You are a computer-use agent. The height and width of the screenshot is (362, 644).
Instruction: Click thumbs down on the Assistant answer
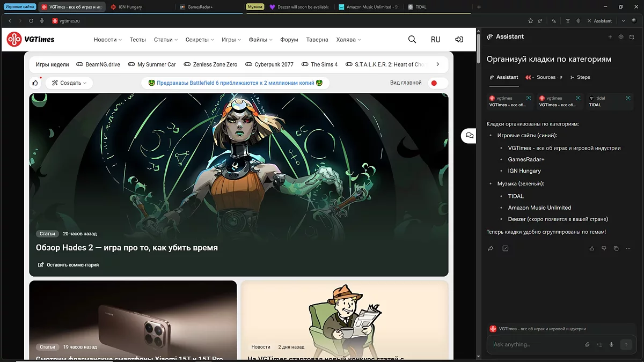pos(604,249)
